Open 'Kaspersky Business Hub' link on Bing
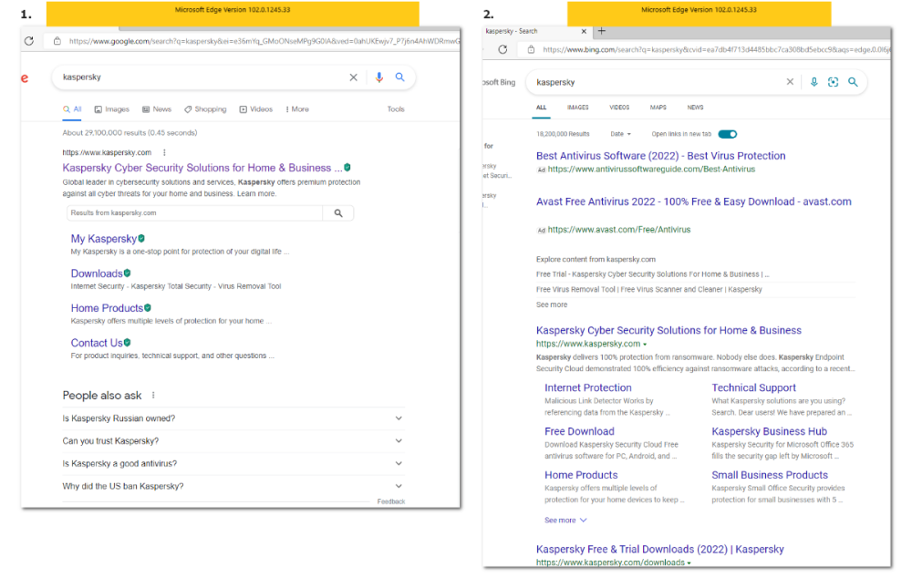 coord(769,431)
